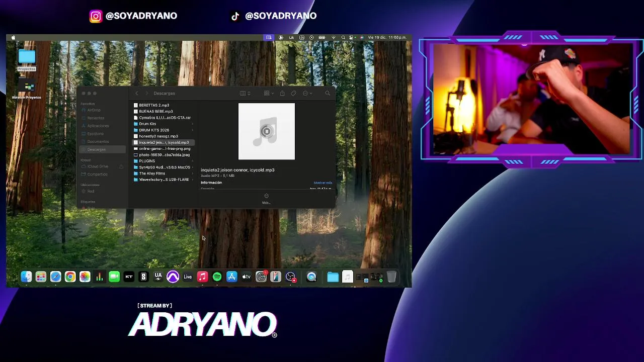This screenshot has width=644, height=362.
Task: Click the Mostrar más link
Action: 323,183
